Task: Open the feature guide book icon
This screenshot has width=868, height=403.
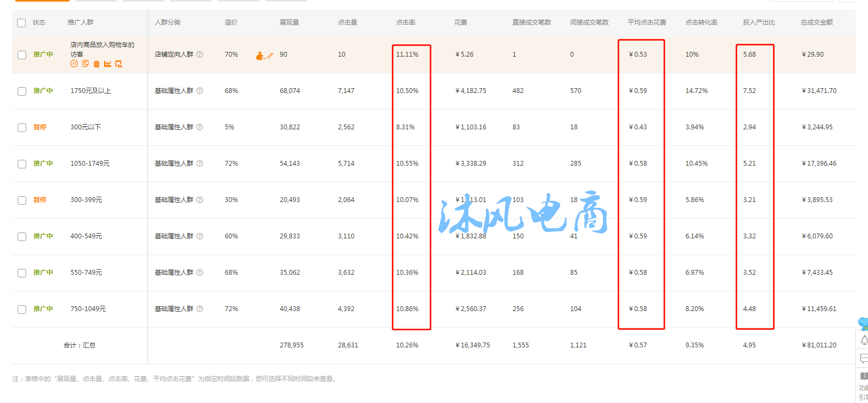Action: (x=864, y=376)
